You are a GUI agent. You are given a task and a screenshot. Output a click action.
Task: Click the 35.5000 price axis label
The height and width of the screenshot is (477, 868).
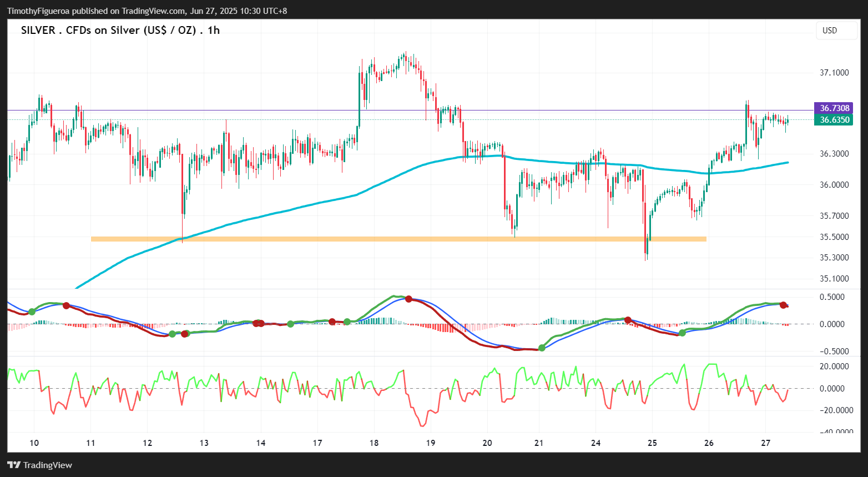tap(834, 237)
